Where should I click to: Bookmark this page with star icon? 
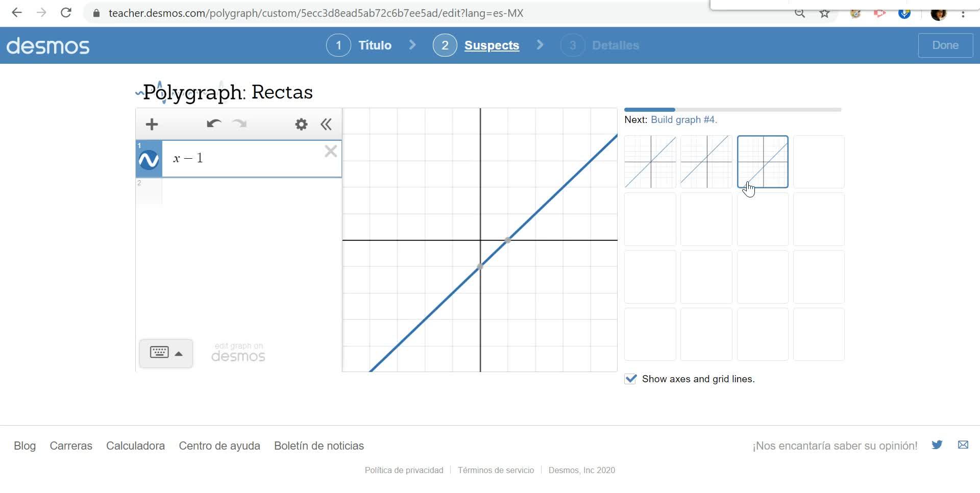[825, 13]
